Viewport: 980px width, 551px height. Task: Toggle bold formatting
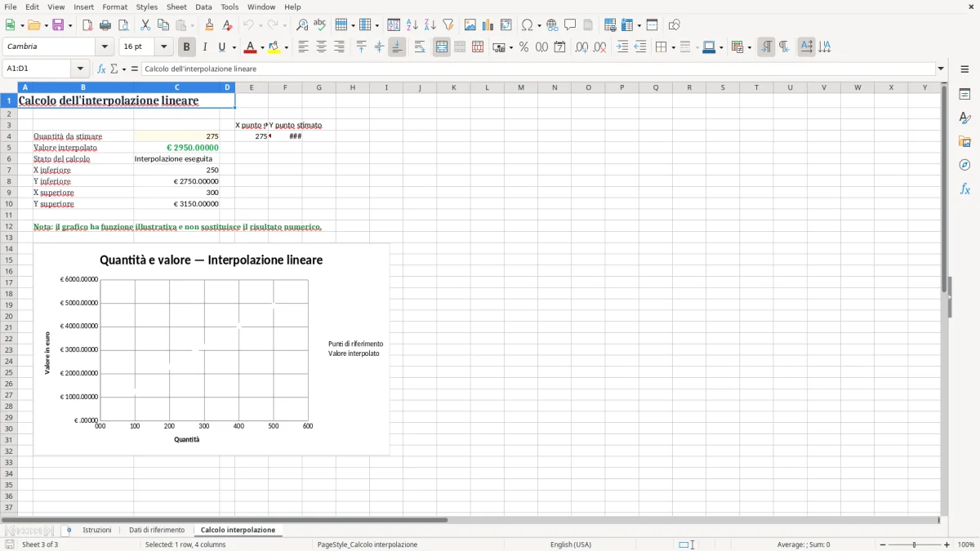click(x=187, y=47)
